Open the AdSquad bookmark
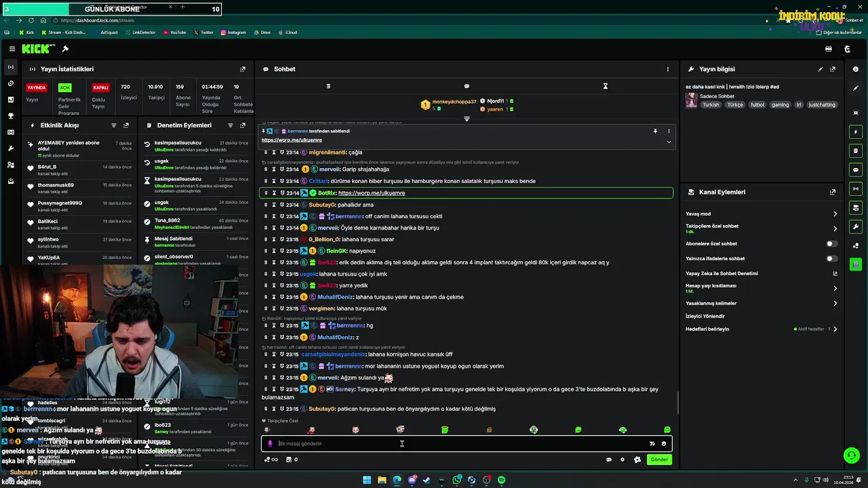868x488 pixels. pos(105,32)
